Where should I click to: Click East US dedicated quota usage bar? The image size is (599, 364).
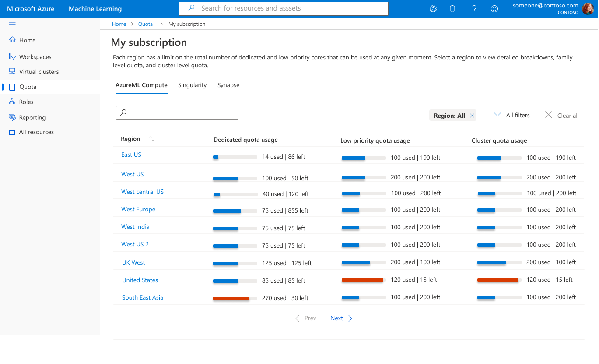click(x=235, y=157)
